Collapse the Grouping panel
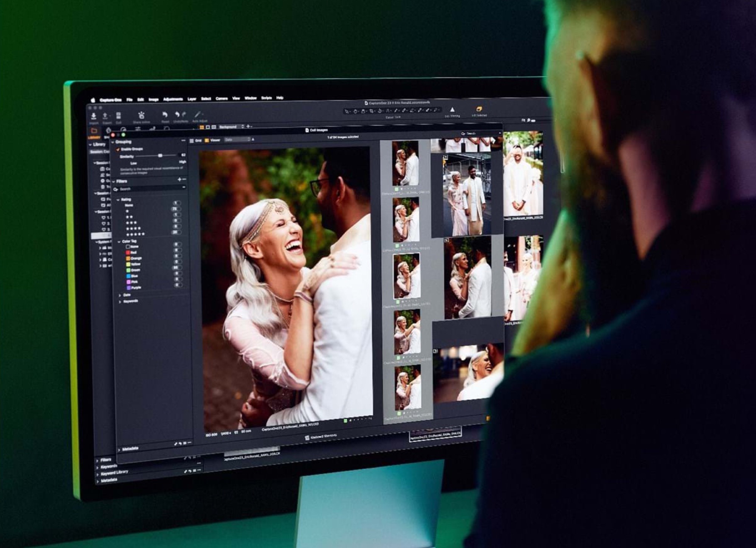 [113, 142]
